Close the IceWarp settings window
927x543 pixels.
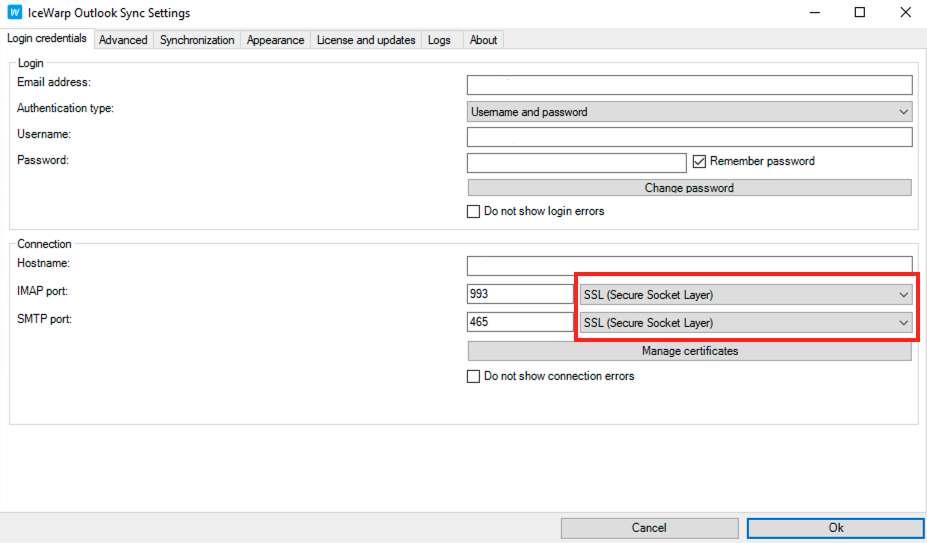coord(905,12)
